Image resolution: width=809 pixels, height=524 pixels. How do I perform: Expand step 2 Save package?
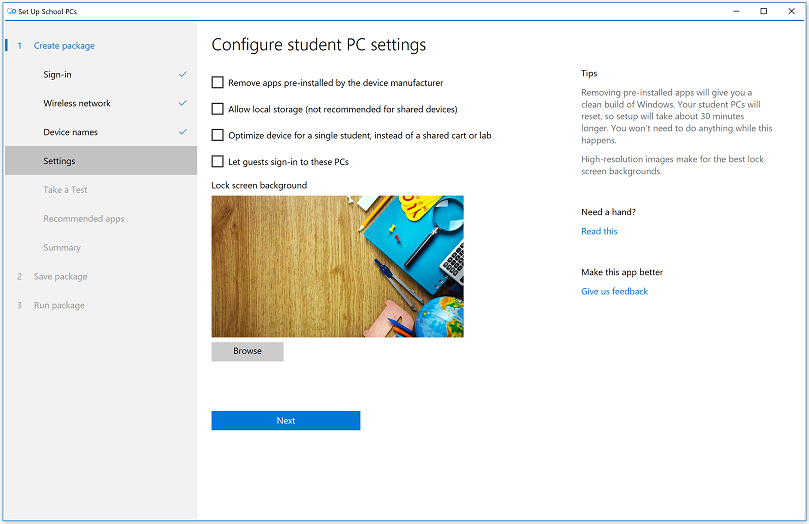[x=60, y=277]
